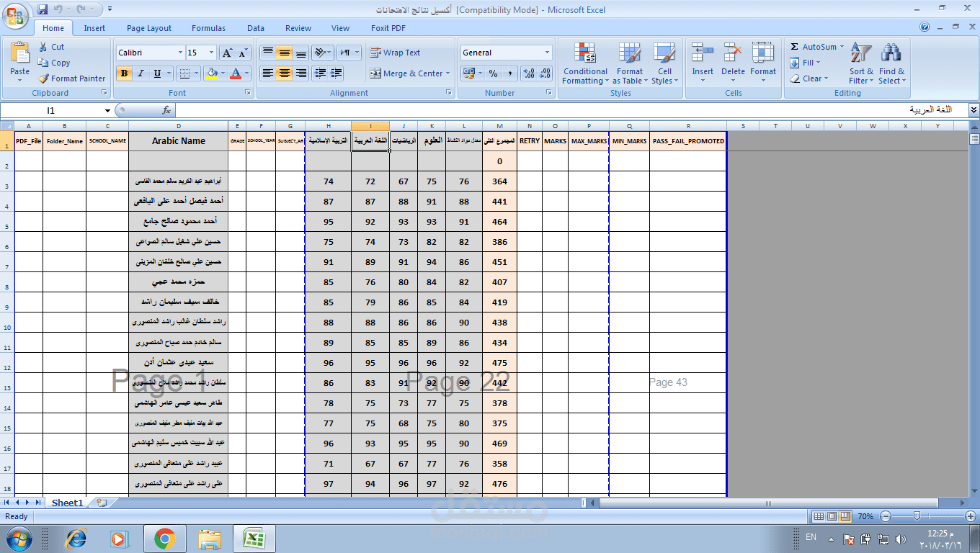The width and height of the screenshot is (980, 553).
Task: Select the Sheet1 worksheet tab
Action: click(68, 503)
